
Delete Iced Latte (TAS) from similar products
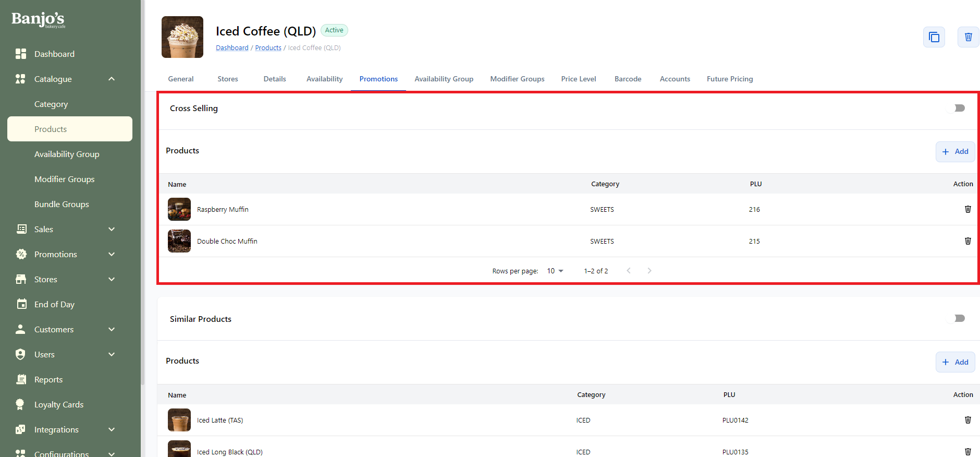967,420
